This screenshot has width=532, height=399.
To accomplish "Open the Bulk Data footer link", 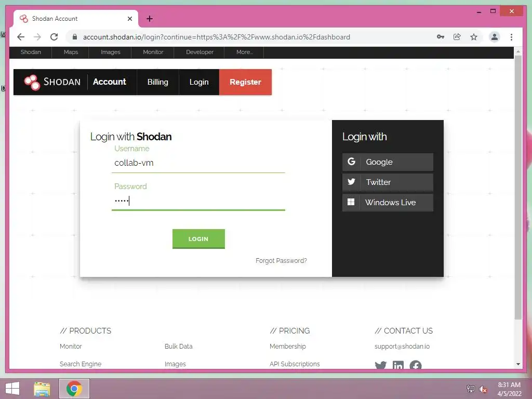I will (x=179, y=347).
